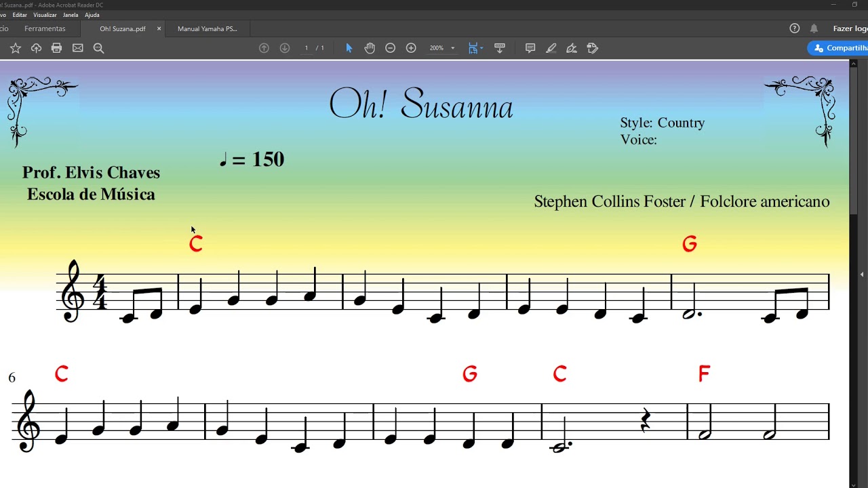Viewport: 868px width, 488px height.
Task: Click the upload to cloud icon
Action: pyautogui.click(x=37, y=48)
